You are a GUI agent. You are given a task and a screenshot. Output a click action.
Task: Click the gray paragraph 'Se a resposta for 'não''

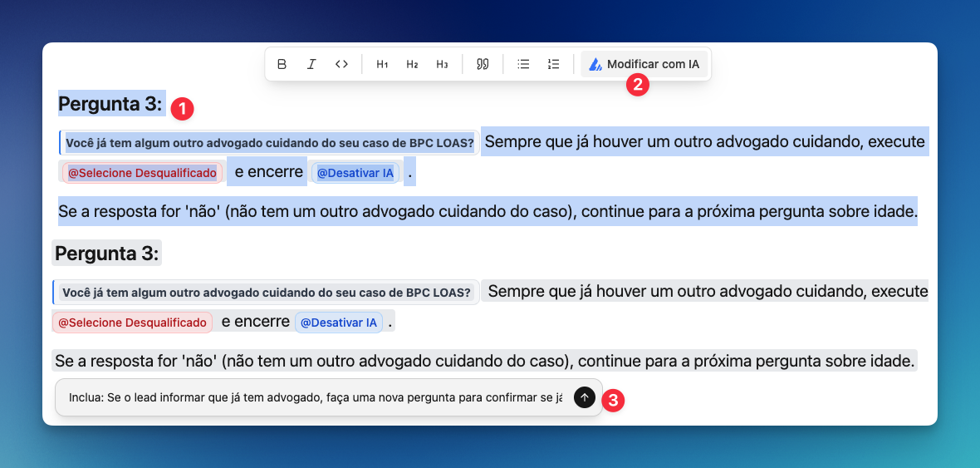point(484,361)
